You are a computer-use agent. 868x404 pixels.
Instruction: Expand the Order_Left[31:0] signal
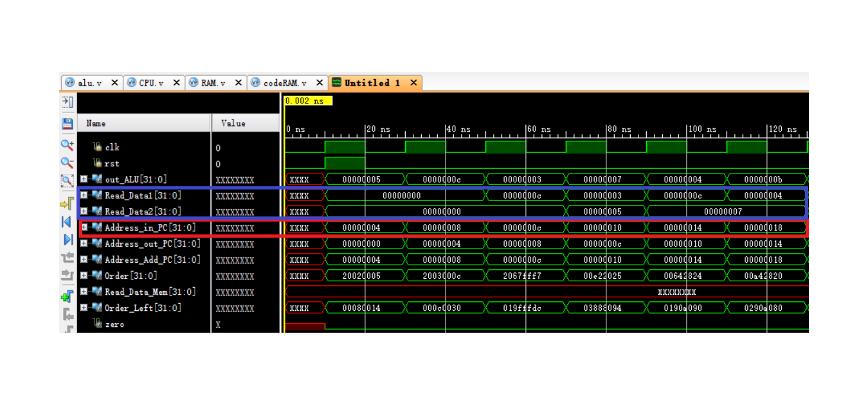click(84, 308)
